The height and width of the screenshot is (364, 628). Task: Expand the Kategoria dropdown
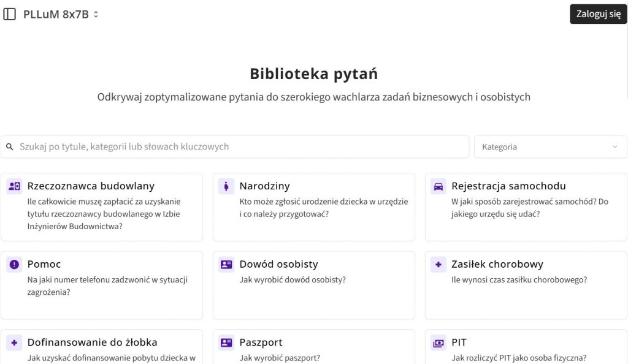click(549, 147)
